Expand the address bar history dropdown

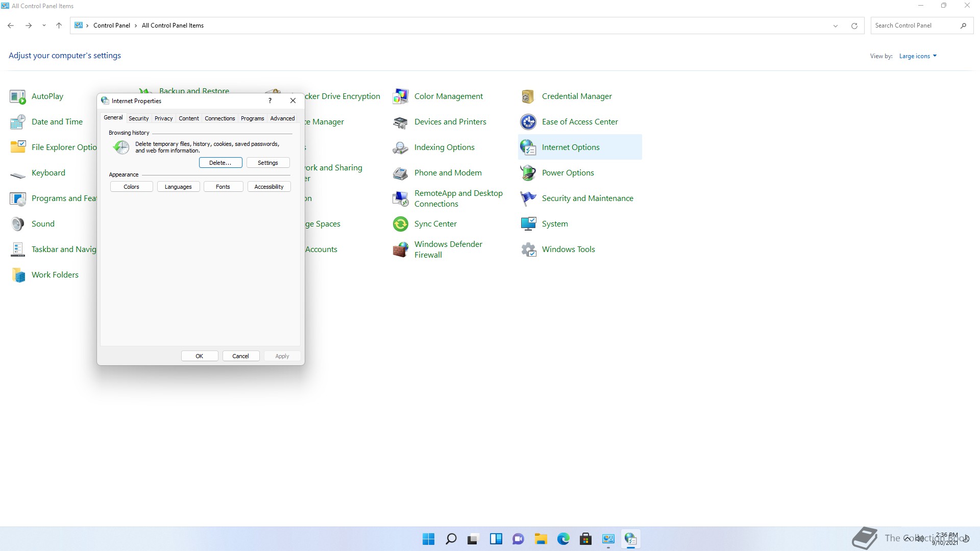click(836, 26)
